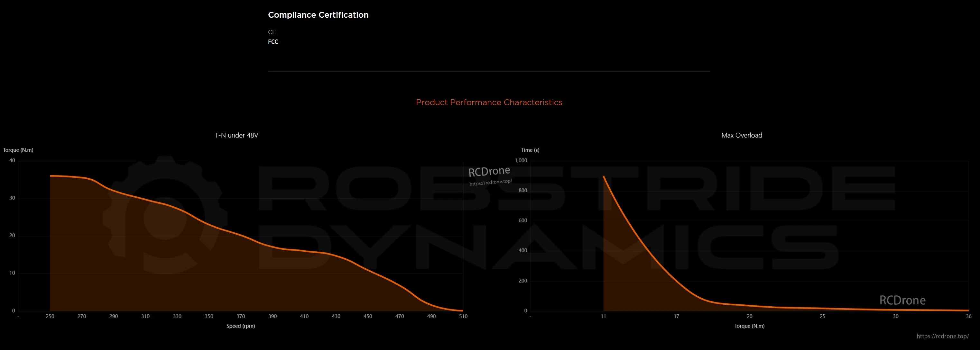Click the FCC certification label
Image resolution: width=980 pixels, height=350 pixels.
(x=273, y=42)
